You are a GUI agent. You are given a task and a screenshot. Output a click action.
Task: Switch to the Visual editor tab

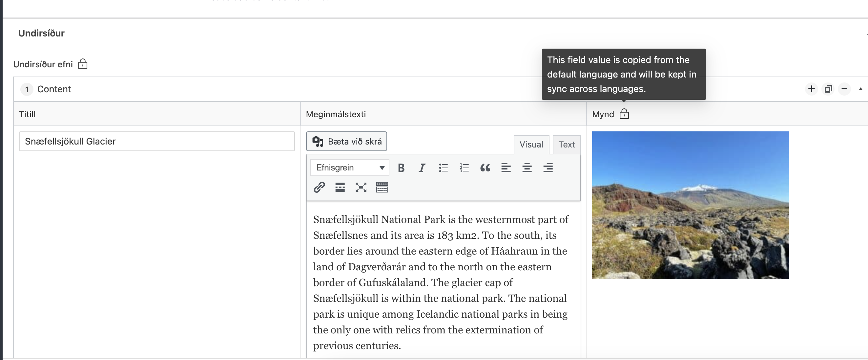tap(531, 145)
